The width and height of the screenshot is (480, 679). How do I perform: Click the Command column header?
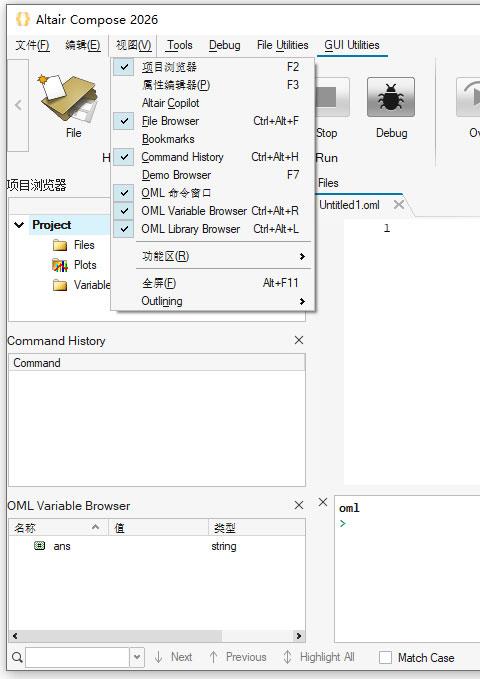coord(157,363)
